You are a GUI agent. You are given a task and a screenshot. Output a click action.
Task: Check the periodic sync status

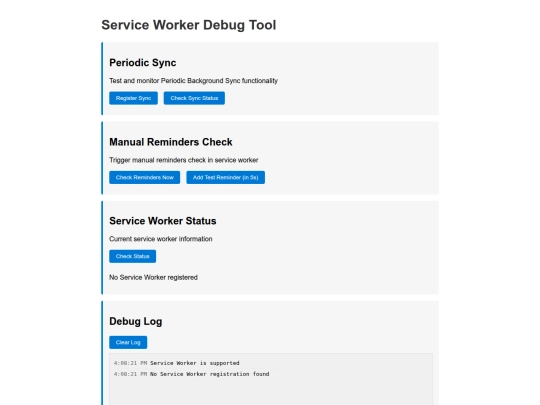(x=194, y=98)
